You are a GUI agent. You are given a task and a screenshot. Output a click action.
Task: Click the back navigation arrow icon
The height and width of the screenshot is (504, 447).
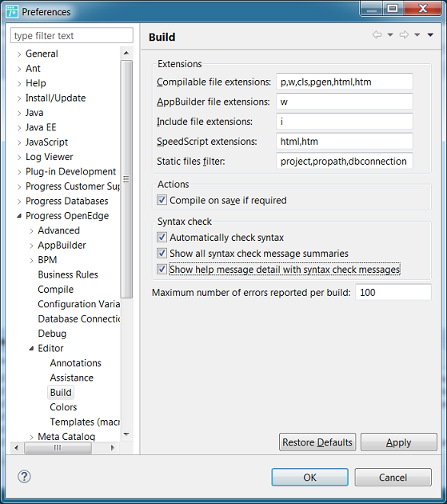(377, 34)
